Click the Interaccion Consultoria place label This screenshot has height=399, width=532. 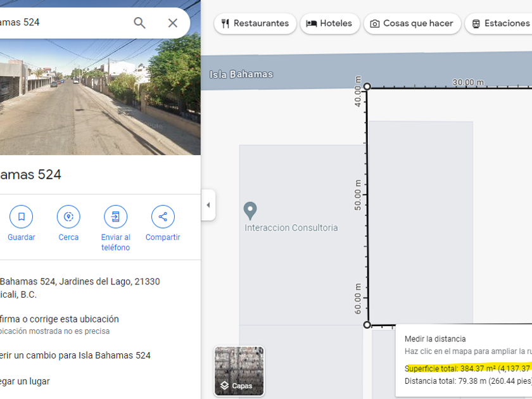click(x=291, y=228)
